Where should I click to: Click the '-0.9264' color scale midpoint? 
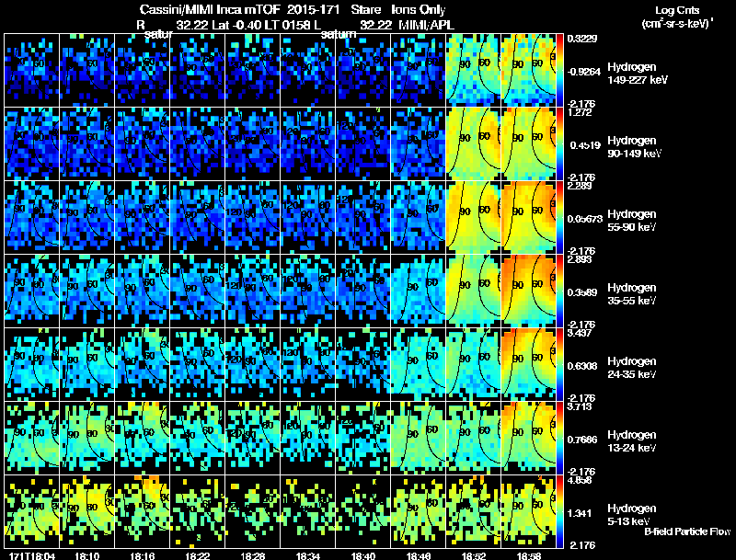(584, 72)
